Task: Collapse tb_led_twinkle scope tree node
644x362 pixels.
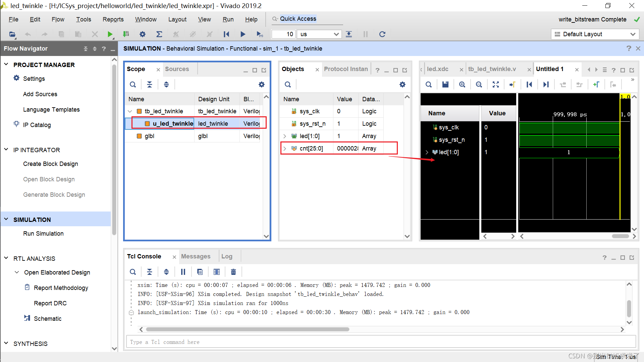Action: (x=130, y=111)
